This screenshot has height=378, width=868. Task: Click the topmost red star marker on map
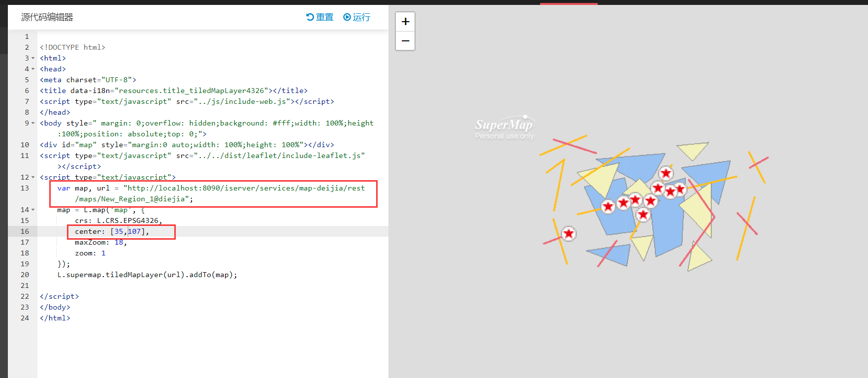click(x=666, y=173)
